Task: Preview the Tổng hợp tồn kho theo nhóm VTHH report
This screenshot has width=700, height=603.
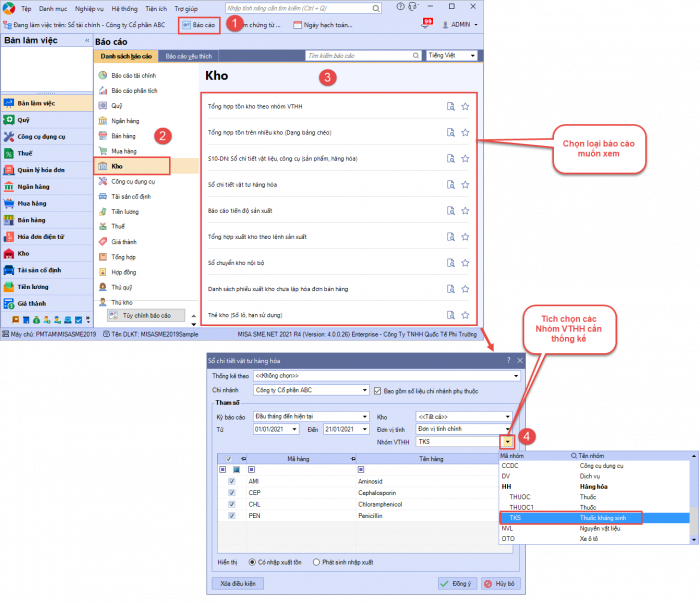Action: pyautogui.click(x=451, y=105)
